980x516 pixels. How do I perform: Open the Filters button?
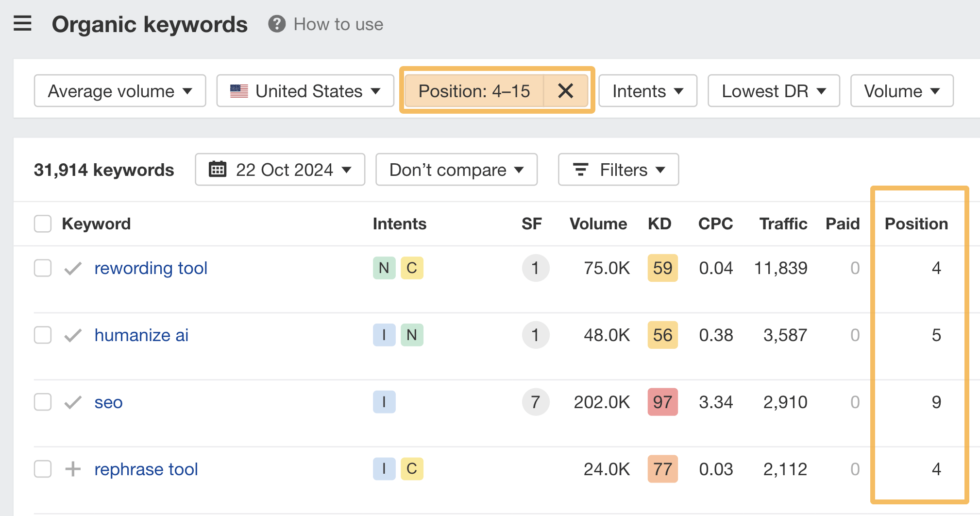(618, 170)
